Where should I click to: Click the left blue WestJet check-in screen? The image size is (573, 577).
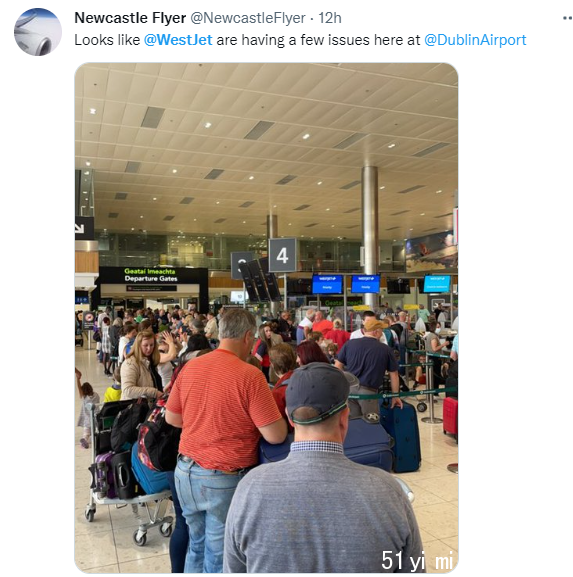coord(327,284)
